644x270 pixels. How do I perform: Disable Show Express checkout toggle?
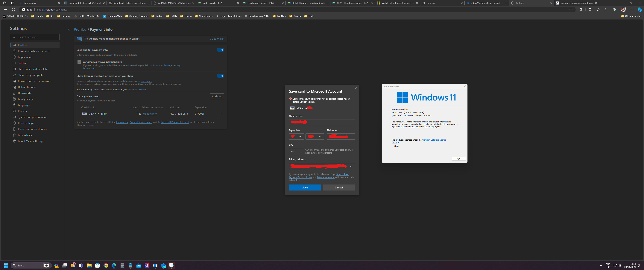pyautogui.click(x=220, y=76)
